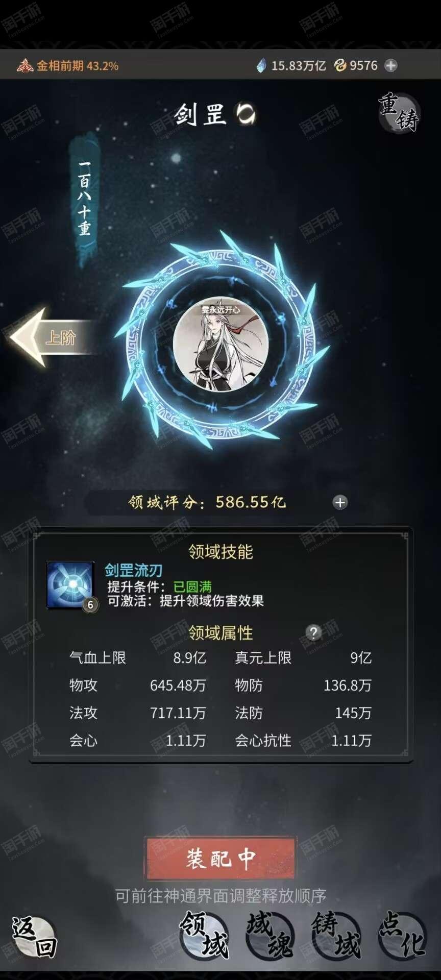
Task: Go to previous tier with 上阶 arrow
Action: pos(52,337)
